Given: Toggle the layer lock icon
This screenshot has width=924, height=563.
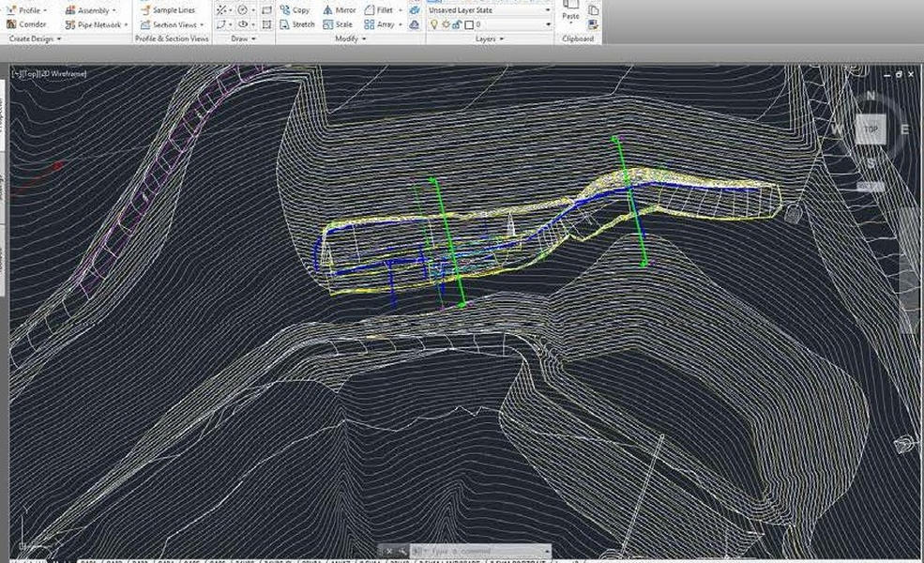Looking at the screenshot, I should (x=455, y=24).
